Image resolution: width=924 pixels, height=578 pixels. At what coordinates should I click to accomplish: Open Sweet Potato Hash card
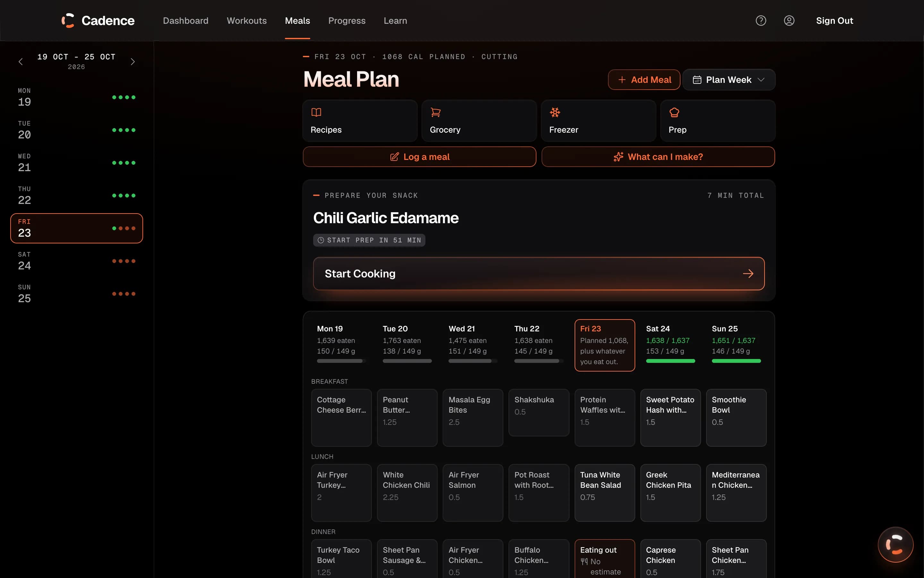(x=670, y=417)
